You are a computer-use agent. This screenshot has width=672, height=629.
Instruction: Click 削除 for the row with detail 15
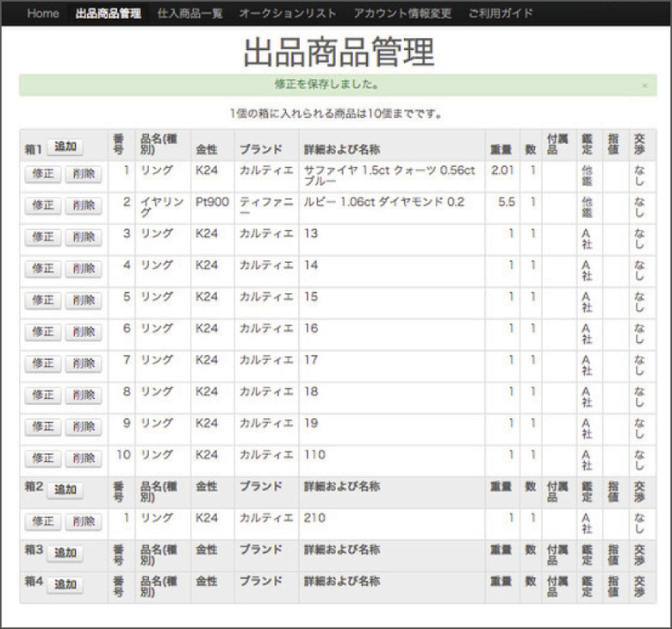tap(84, 301)
